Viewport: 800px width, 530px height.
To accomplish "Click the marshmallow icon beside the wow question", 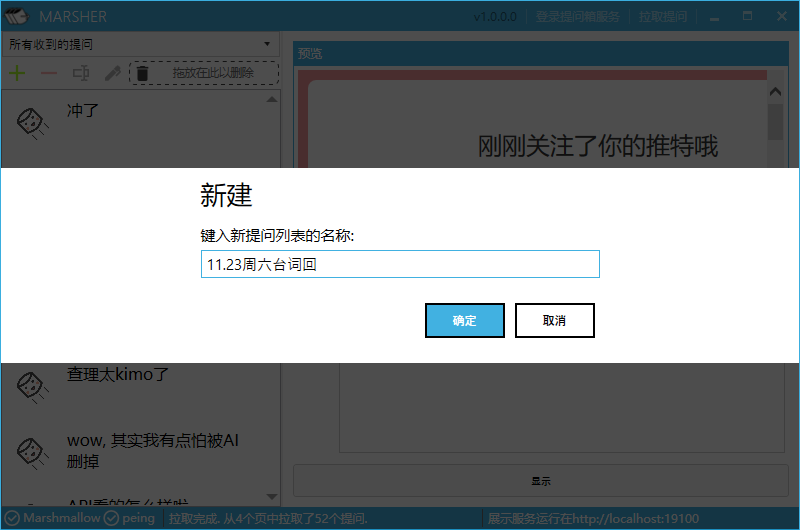I will 32,453.
